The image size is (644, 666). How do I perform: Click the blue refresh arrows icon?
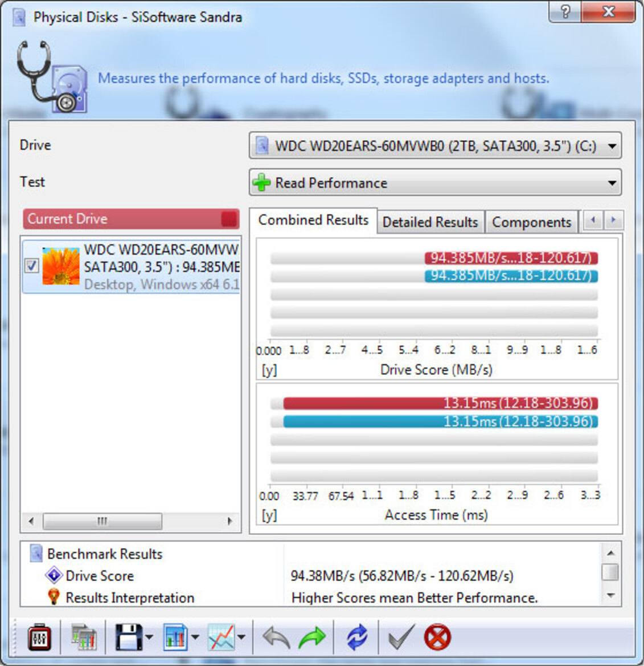click(x=356, y=637)
